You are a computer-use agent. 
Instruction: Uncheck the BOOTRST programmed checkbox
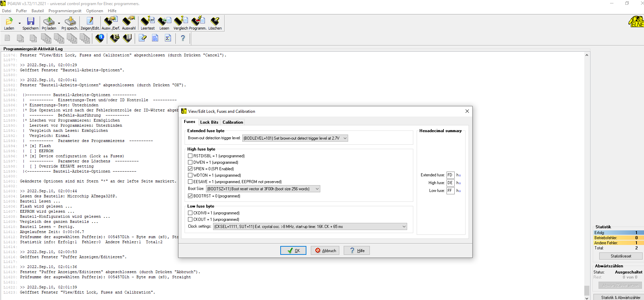190,196
